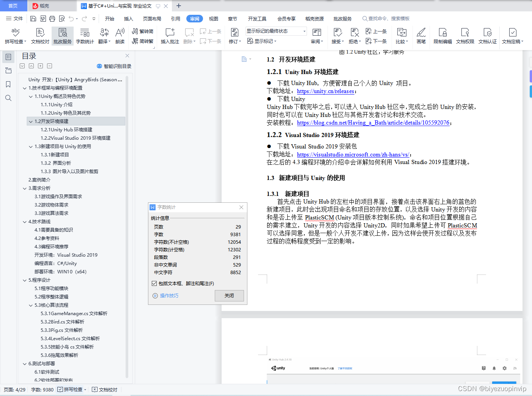The height and width of the screenshot is (396, 532).
Task: Open the 首页 home tab
Action: [x=13, y=6]
